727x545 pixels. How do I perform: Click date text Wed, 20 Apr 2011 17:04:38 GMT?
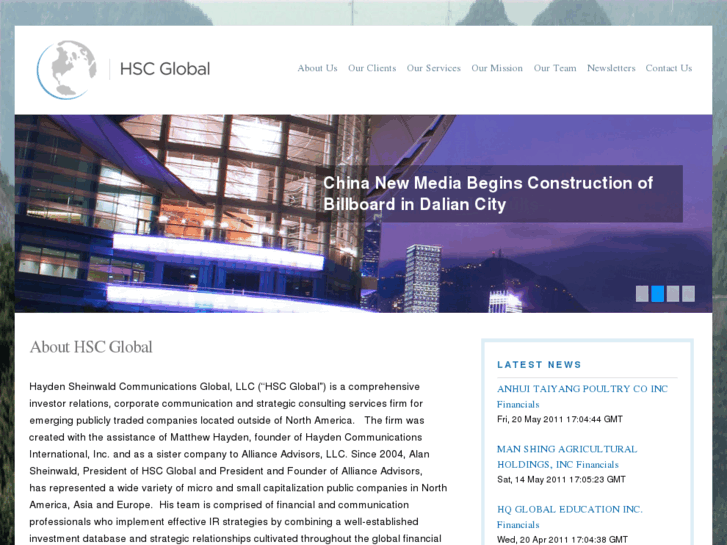(x=562, y=539)
